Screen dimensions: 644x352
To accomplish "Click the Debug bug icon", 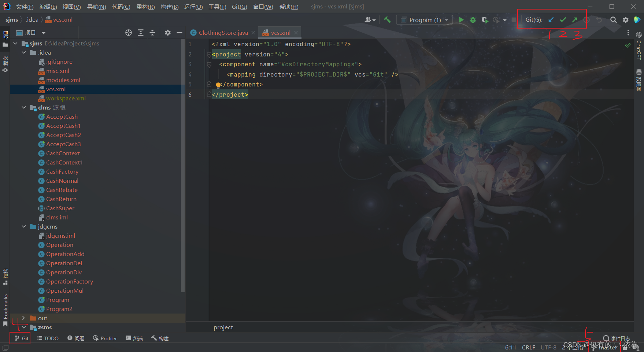I will click(x=473, y=20).
